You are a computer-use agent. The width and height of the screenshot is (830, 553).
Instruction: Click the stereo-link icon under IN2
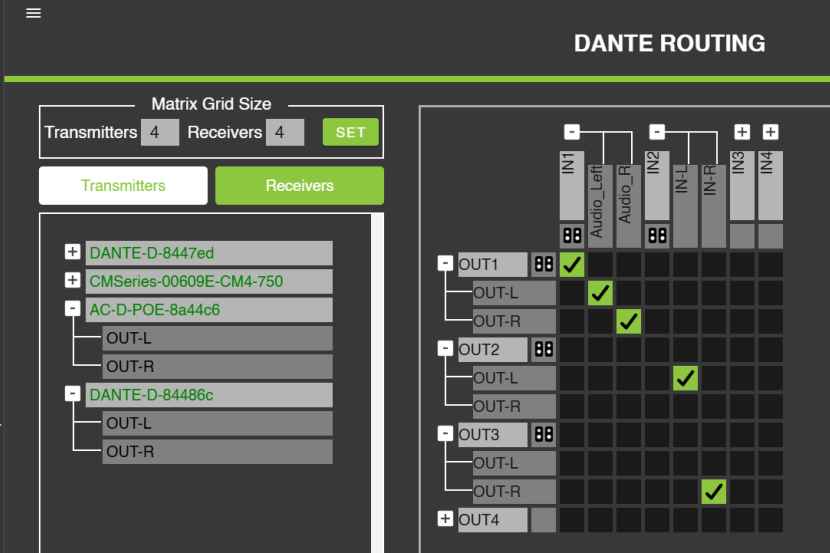click(x=657, y=235)
